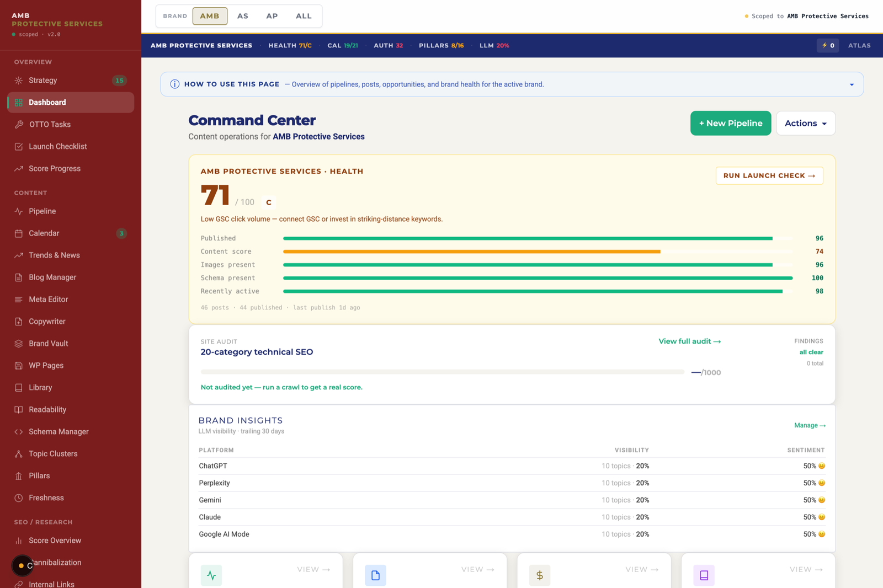The image size is (883, 588).
Task: Click the Trends & News arrow icon
Action: click(x=18, y=255)
